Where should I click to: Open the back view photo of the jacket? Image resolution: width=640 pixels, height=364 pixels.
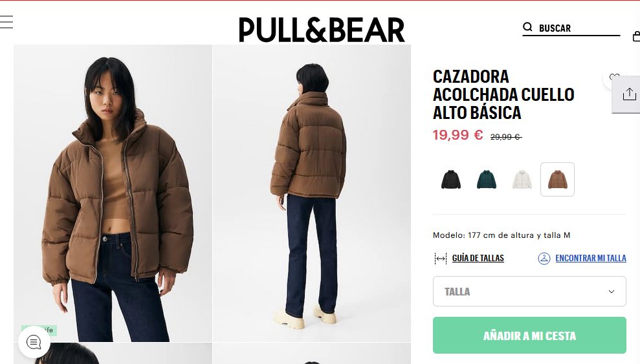(x=312, y=193)
